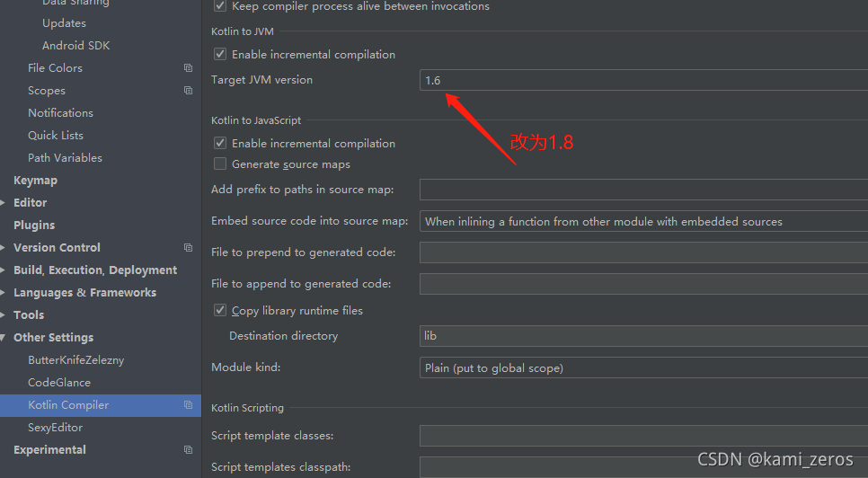The image size is (868, 478).
Task: Click project-level icon beside Kotlin Compiler
Action: pyautogui.click(x=188, y=405)
